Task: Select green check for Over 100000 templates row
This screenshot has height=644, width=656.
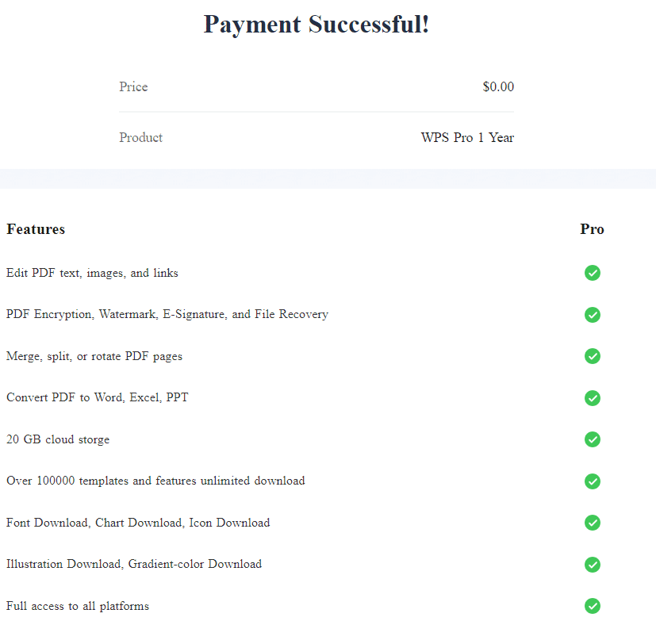Action: pos(593,481)
